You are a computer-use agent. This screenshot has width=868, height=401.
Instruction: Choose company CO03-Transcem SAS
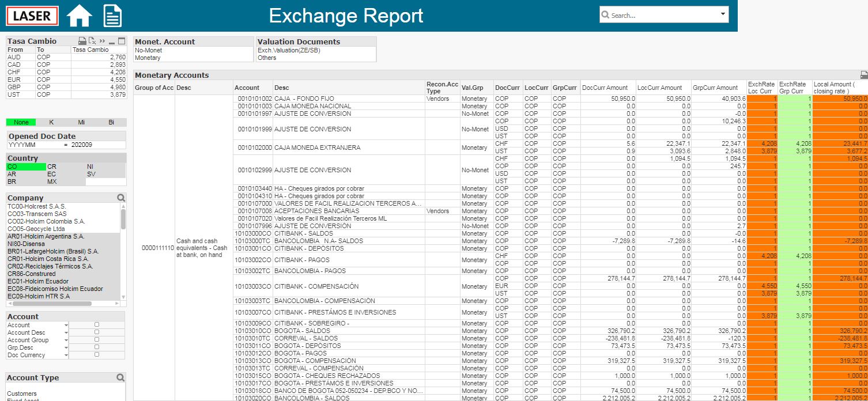coord(63,214)
